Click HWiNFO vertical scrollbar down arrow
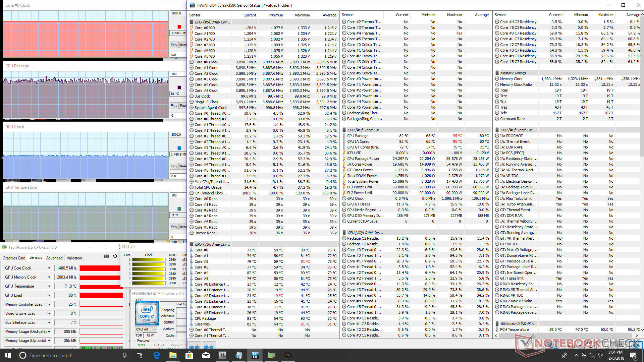 coord(642,330)
